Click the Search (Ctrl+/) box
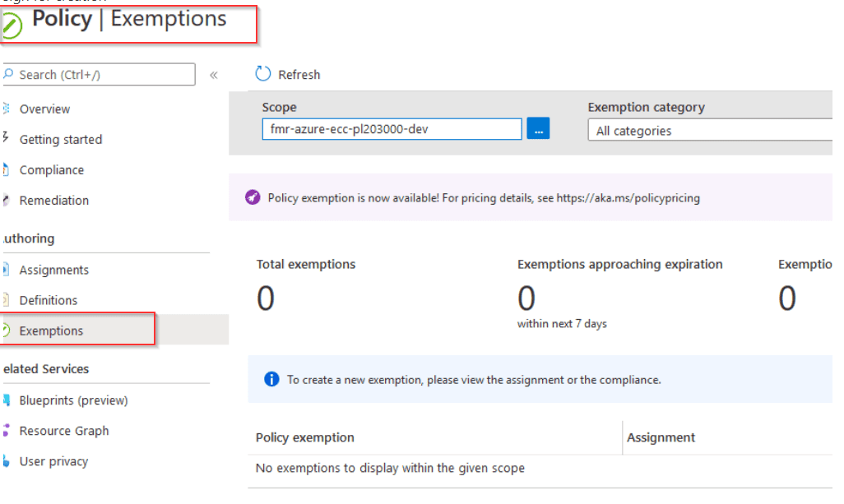This screenshot has width=844, height=504. (x=99, y=74)
